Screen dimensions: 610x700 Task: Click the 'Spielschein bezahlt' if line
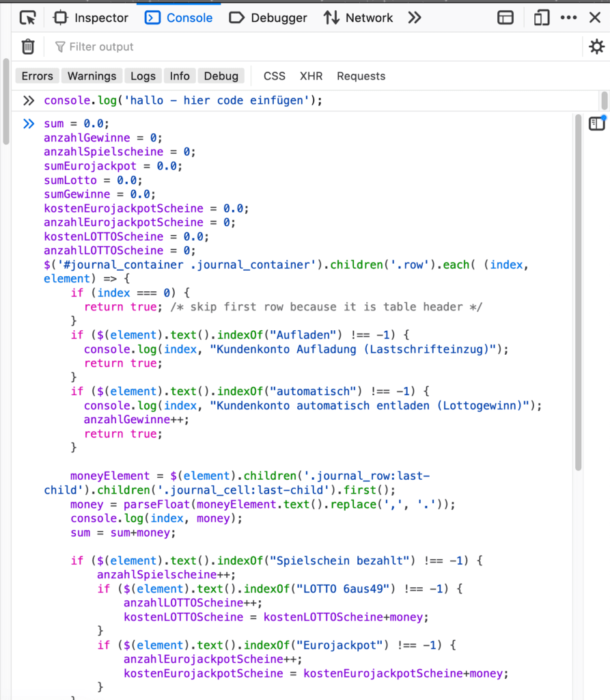pyautogui.click(x=277, y=561)
